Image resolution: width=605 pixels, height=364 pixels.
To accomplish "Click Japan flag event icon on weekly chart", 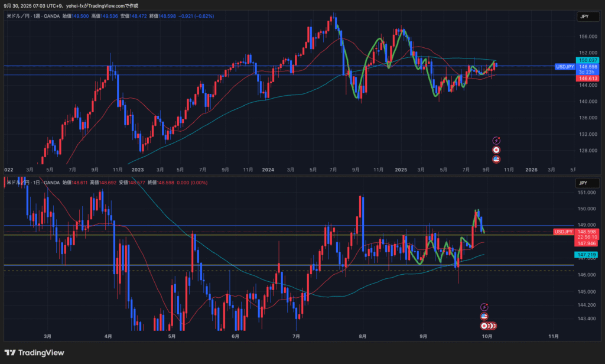I will pos(497,149).
